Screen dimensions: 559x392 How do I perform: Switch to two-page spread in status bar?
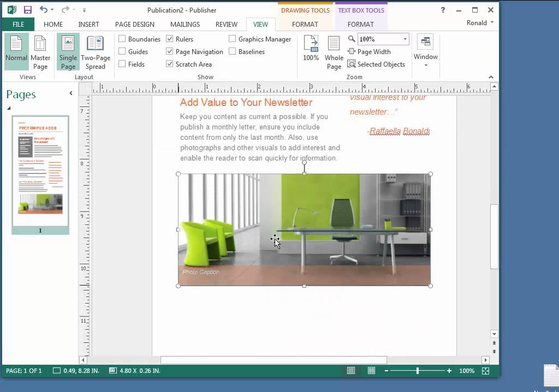coord(371,371)
